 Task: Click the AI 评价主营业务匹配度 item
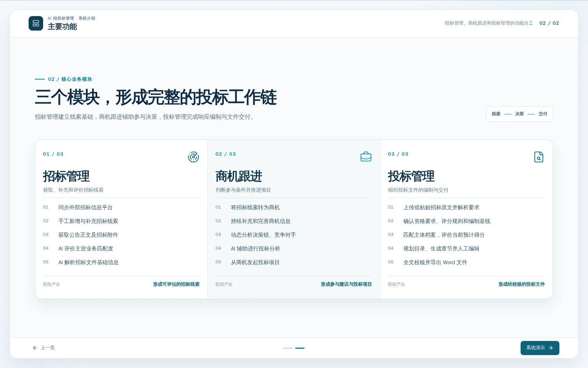coord(86,248)
